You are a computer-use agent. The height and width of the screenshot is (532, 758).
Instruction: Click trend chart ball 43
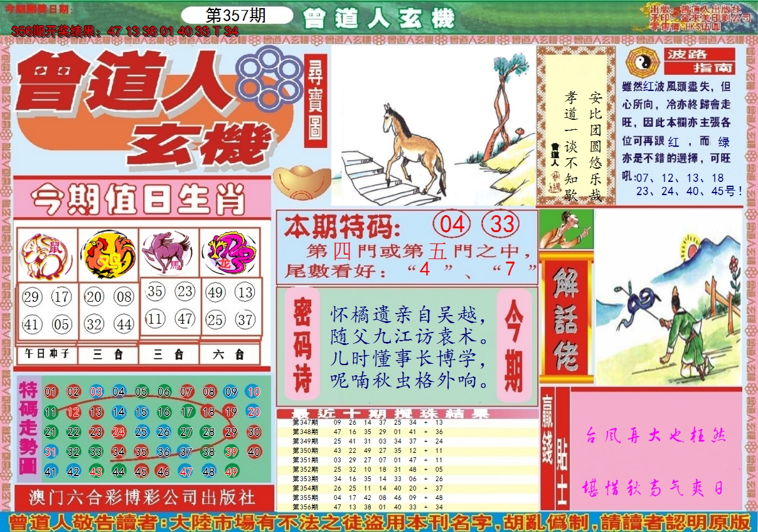[x=96, y=472]
